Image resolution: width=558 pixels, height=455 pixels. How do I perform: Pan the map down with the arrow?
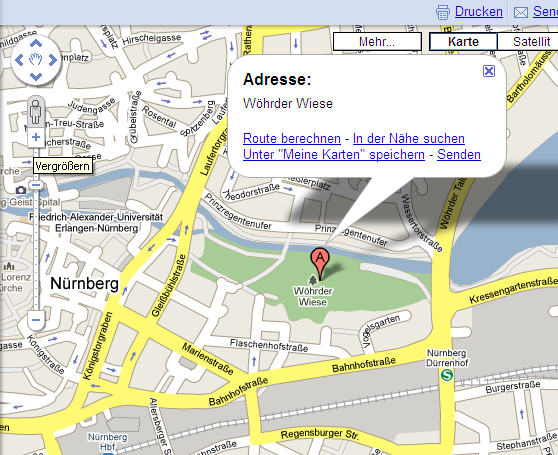(x=36, y=76)
